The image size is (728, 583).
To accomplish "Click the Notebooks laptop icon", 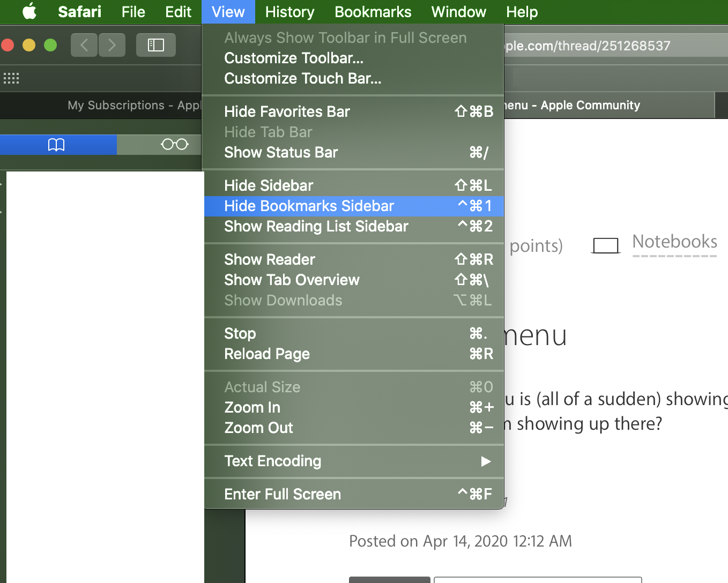I will coord(605,246).
